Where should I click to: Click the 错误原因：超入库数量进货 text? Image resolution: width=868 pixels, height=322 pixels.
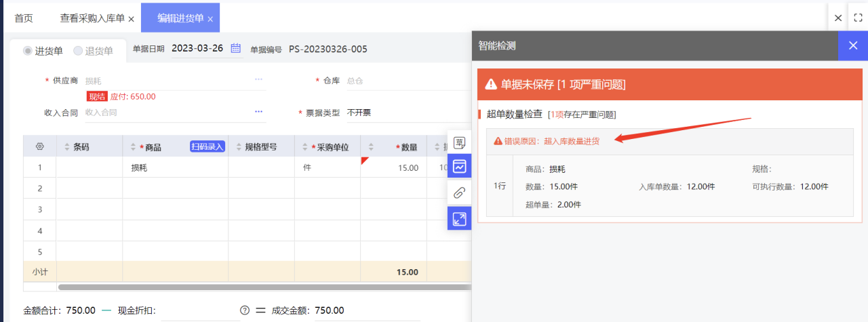pos(551,141)
